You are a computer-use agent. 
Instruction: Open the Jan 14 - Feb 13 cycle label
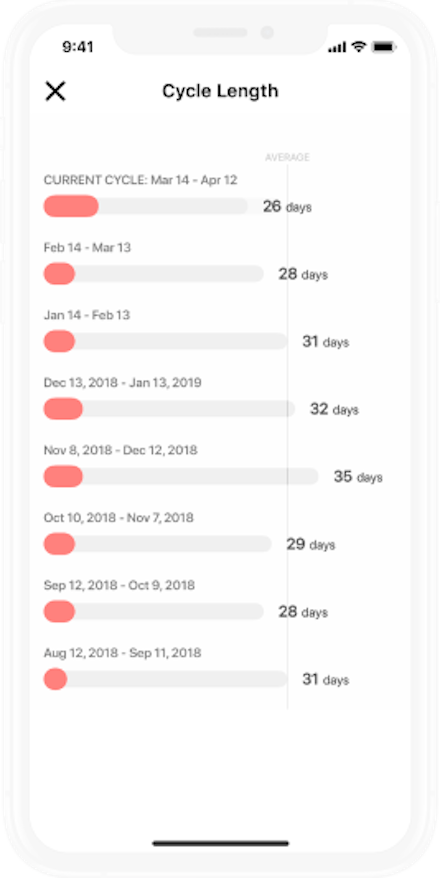87,315
